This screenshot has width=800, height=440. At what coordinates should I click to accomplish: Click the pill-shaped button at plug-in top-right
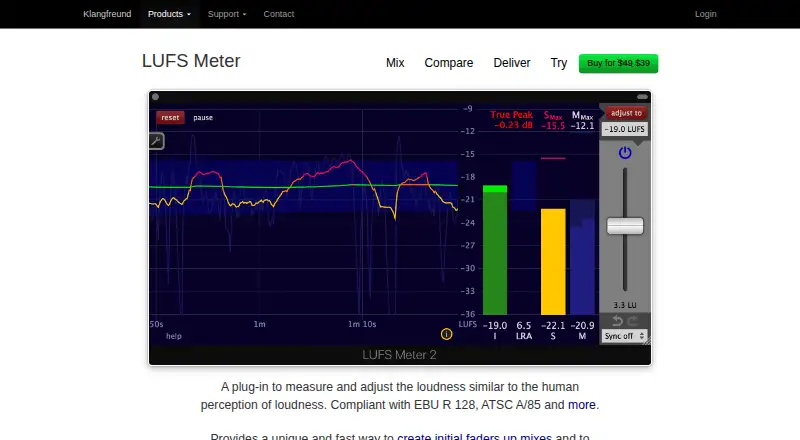(642, 97)
